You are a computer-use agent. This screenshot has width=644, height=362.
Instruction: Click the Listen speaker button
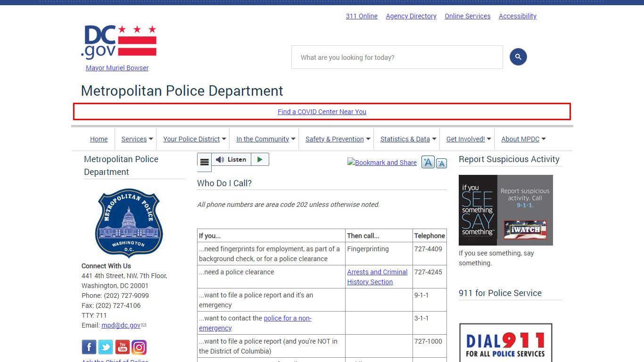231,159
